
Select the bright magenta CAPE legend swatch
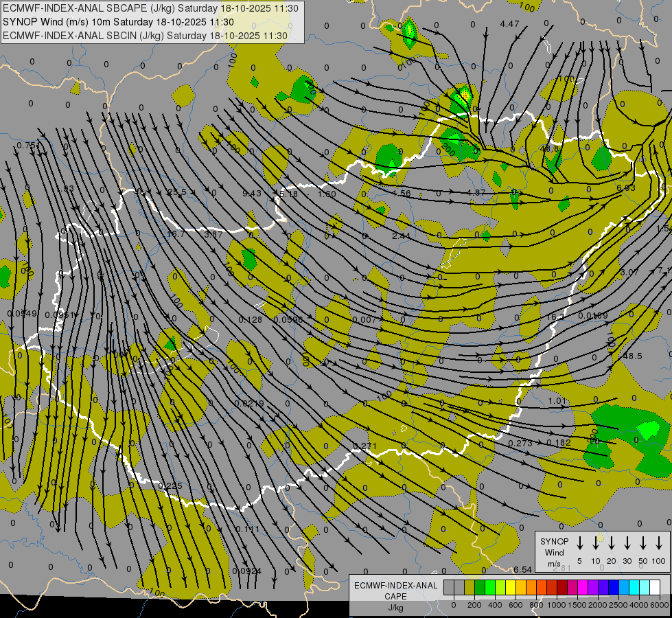click(583, 587)
